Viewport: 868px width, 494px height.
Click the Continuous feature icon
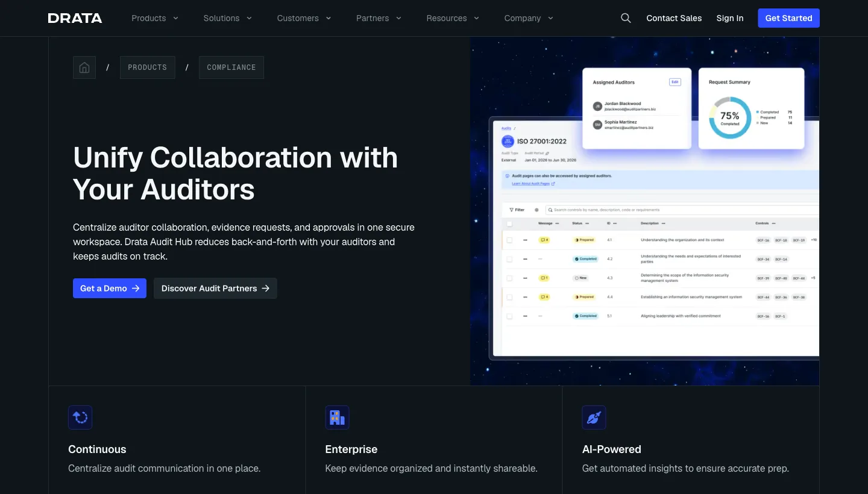pyautogui.click(x=80, y=417)
